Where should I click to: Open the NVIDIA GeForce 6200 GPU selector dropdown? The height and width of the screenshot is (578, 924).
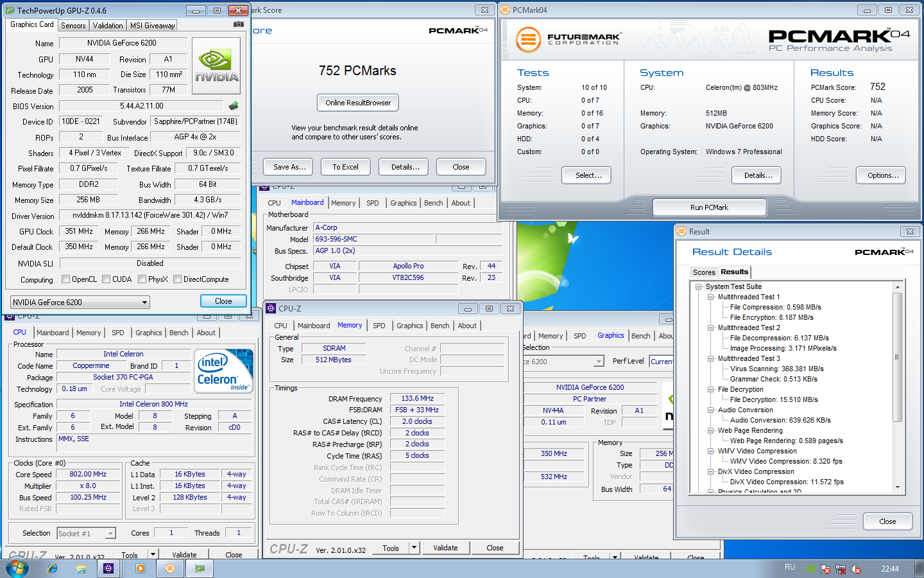[80, 302]
